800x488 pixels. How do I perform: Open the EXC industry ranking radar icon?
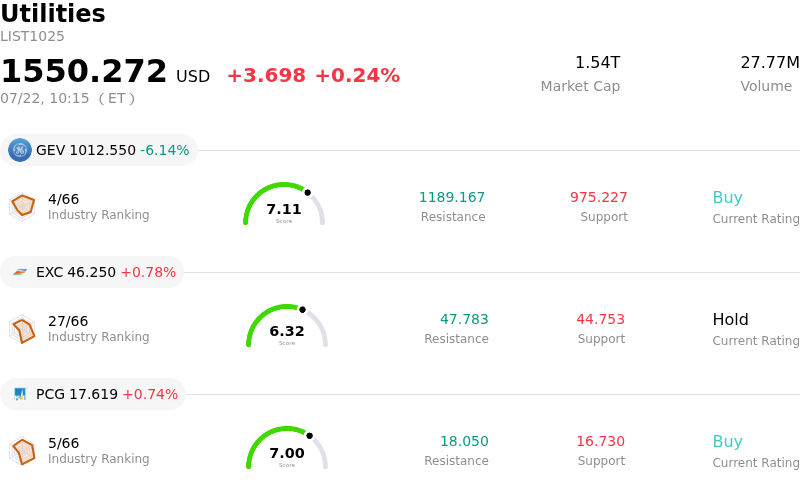tap(22, 329)
